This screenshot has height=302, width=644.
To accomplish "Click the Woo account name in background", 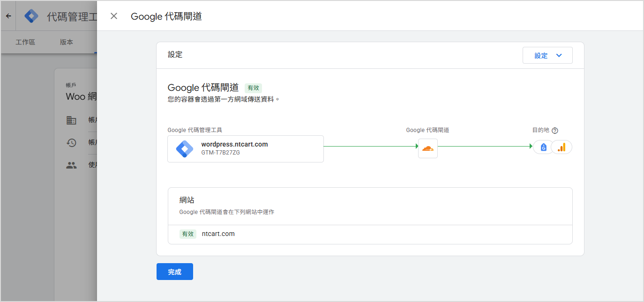I will coord(81,97).
